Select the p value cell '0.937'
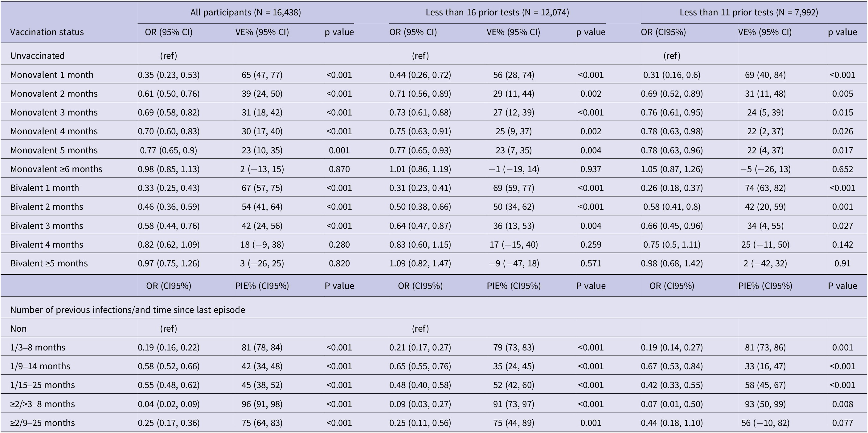The width and height of the screenshot is (868, 433). point(590,169)
